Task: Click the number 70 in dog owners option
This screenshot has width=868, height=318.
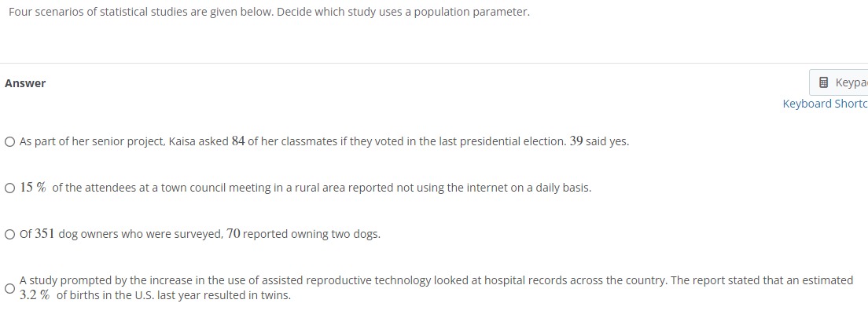Action: [x=234, y=234]
